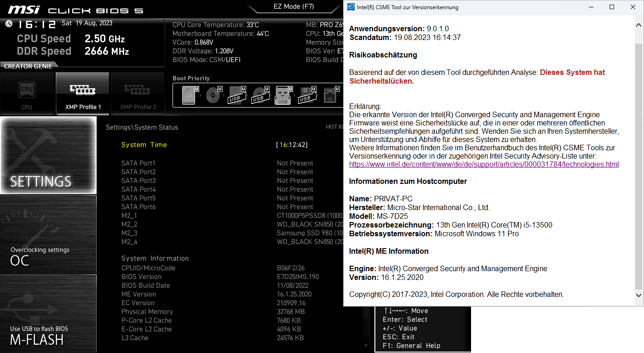Enable XMP Profile 2

click(138, 94)
